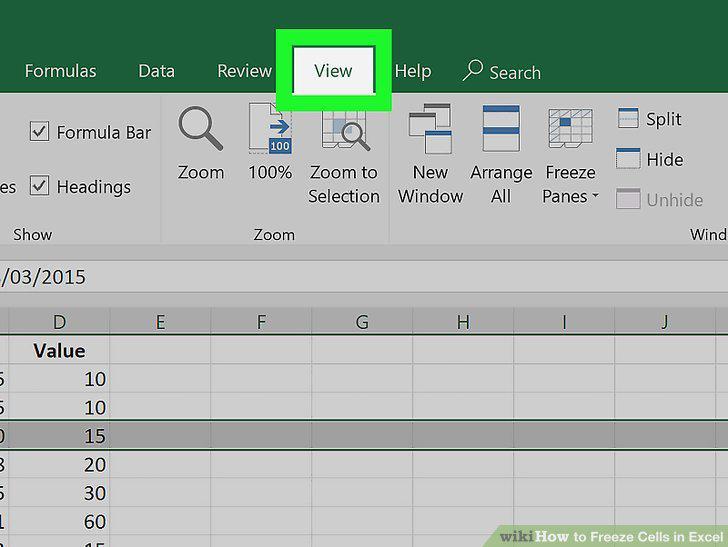Select column F header

pos(261,322)
